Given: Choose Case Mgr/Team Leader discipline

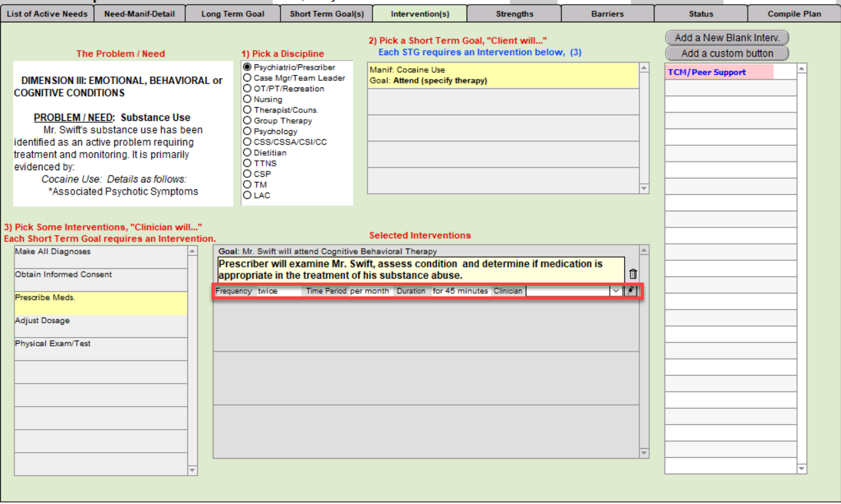Looking at the screenshot, I should point(248,78).
